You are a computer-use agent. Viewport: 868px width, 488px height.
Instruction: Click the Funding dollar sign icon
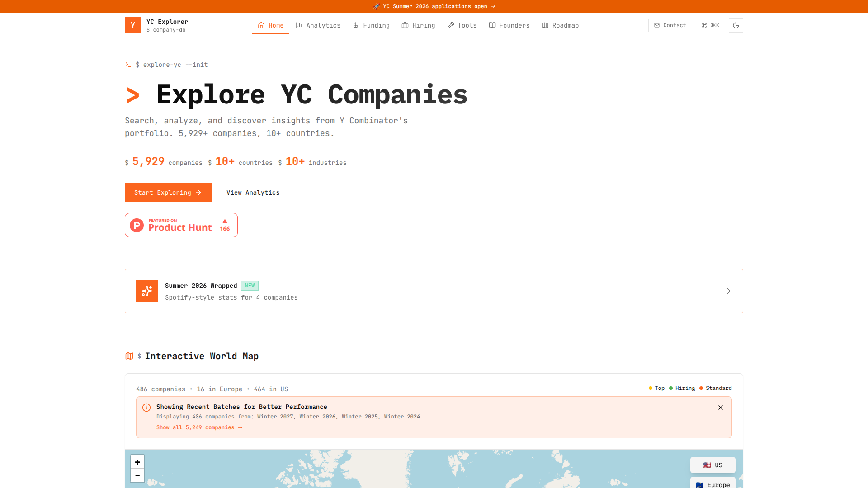356,25
